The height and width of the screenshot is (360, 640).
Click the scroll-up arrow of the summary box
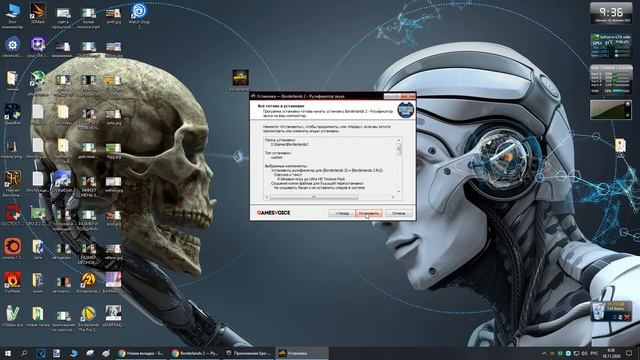coord(398,140)
